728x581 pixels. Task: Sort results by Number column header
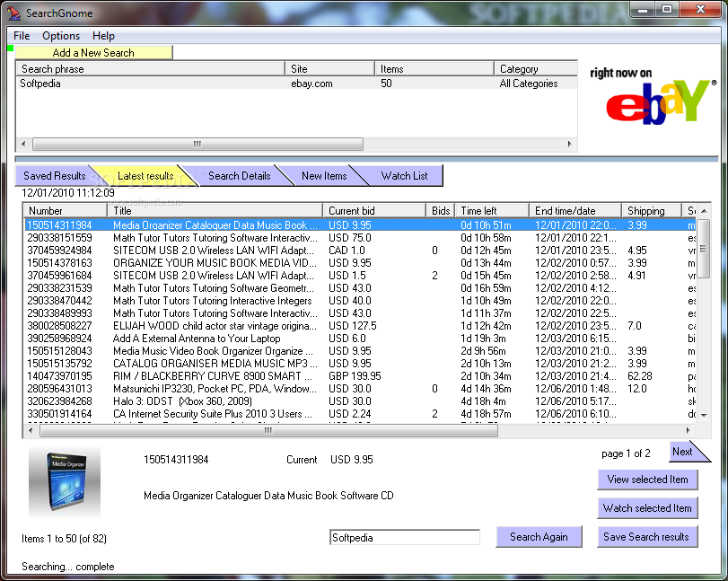(x=65, y=211)
